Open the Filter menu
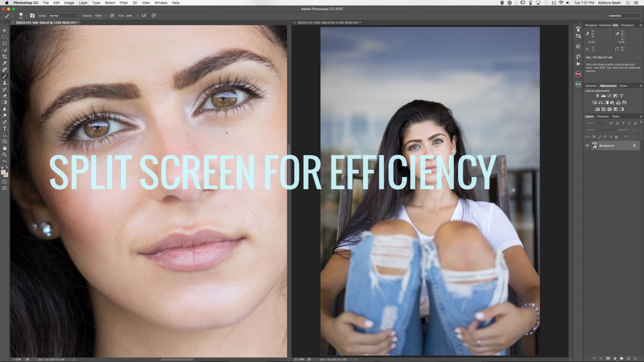This screenshot has height=362, width=644. pyautogui.click(x=124, y=3)
